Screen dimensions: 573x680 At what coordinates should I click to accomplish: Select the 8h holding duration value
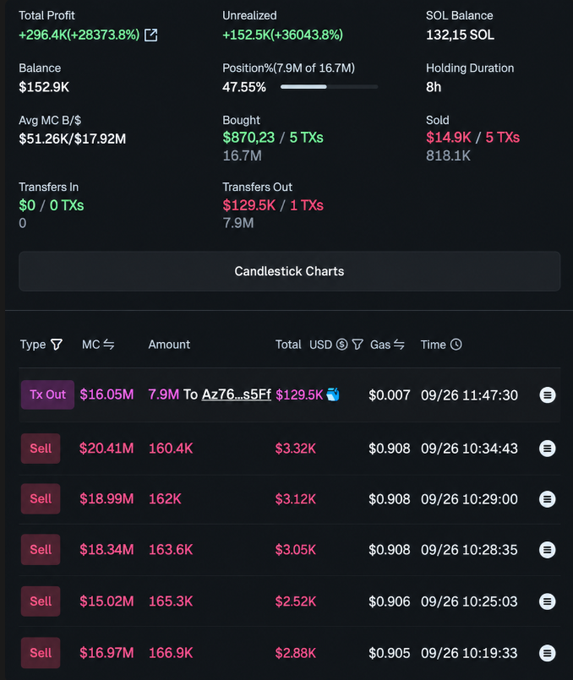pos(434,87)
